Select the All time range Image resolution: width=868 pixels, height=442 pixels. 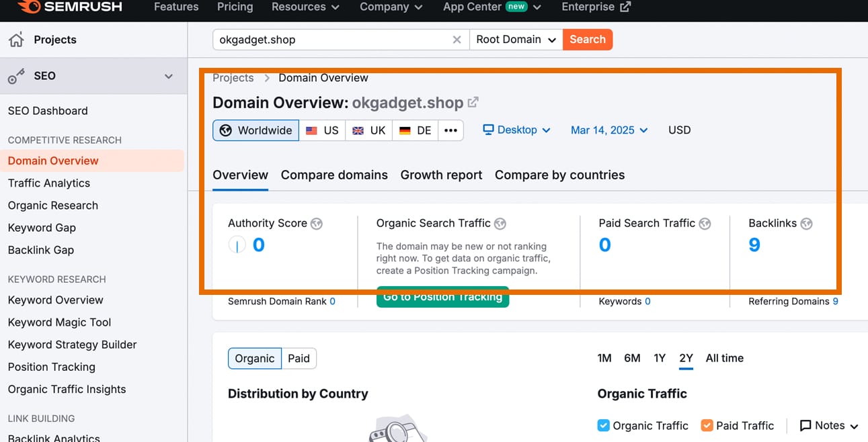pyautogui.click(x=725, y=358)
